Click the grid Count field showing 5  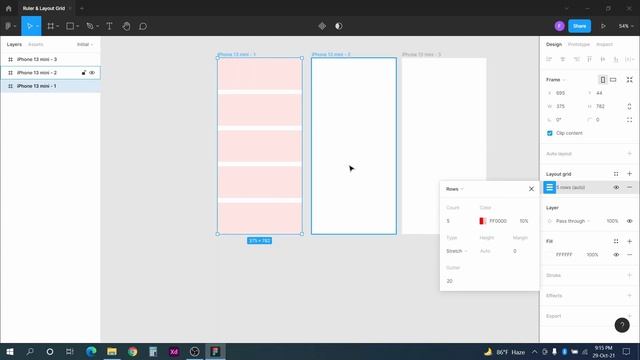pos(459,221)
